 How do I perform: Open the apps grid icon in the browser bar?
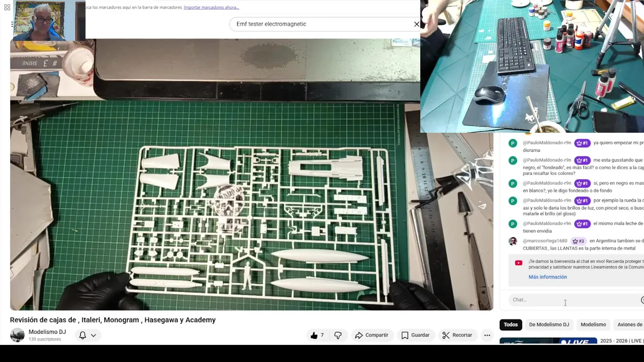point(7,8)
